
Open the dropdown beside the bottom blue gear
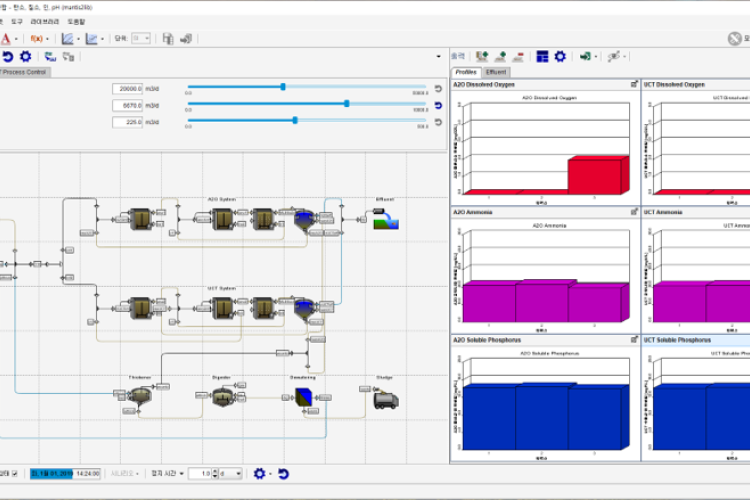(270, 474)
